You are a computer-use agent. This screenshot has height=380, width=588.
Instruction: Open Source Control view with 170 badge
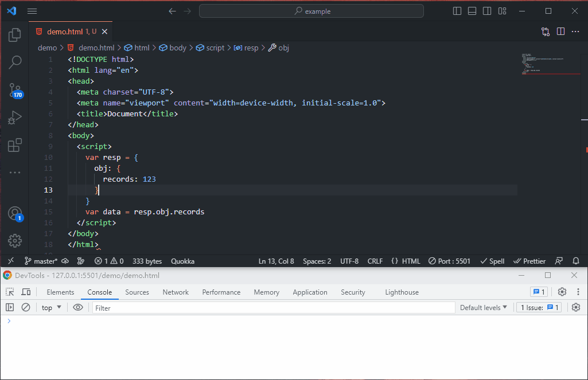(x=15, y=90)
